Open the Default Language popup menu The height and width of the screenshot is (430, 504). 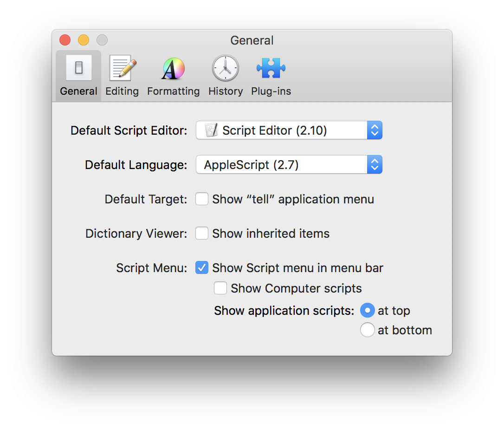[x=288, y=164]
